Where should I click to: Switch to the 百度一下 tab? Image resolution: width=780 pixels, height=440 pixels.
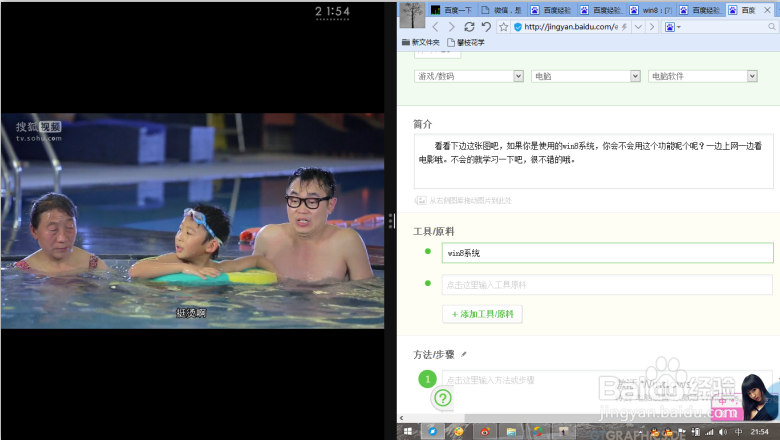click(x=452, y=10)
